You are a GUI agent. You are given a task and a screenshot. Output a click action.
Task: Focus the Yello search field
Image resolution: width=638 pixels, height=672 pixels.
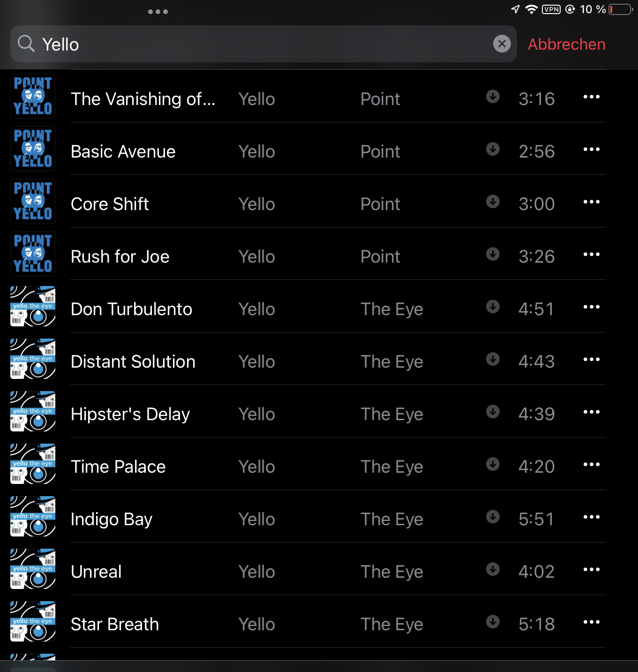click(263, 44)
